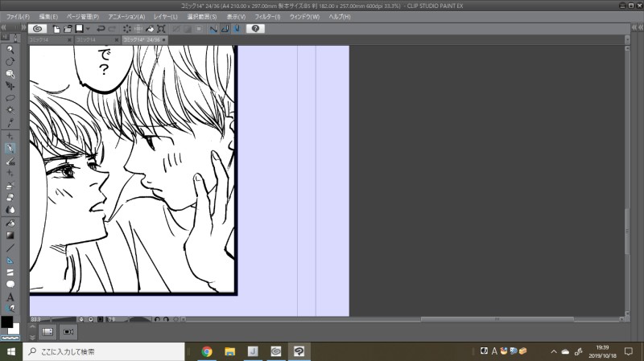Open the ファイル(F) menu
The image size is (644, 361).
[x=18, y=17]
